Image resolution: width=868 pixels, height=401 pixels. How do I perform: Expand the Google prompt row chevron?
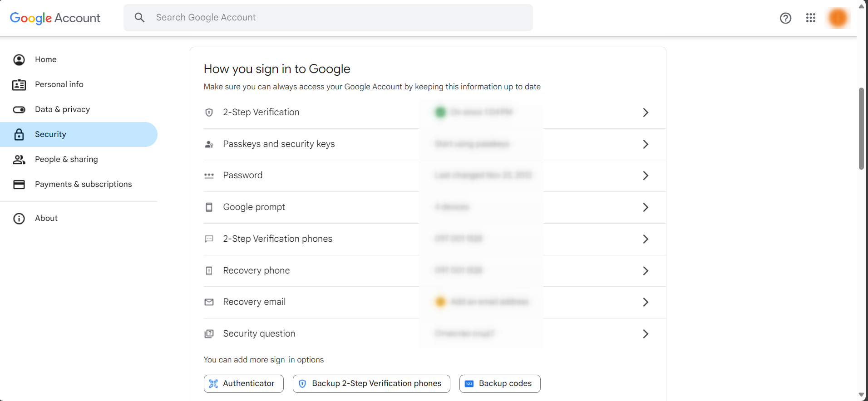(x=646, y=207)
